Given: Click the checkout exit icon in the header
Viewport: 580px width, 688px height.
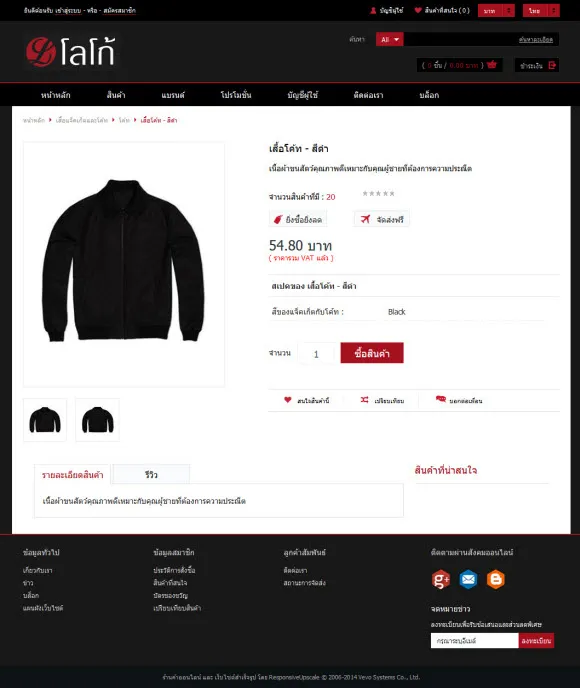Looking at the screenshot, I should tap(552, 65).
